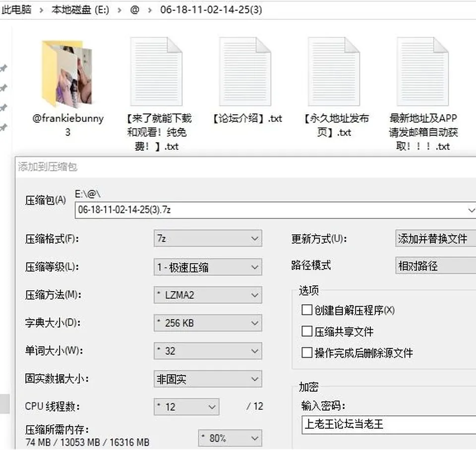Click the archive name field 06-18-11-02-14-25(3).7z
The width and height of the screenshot is (476, 450).
[x=275, y=210]
